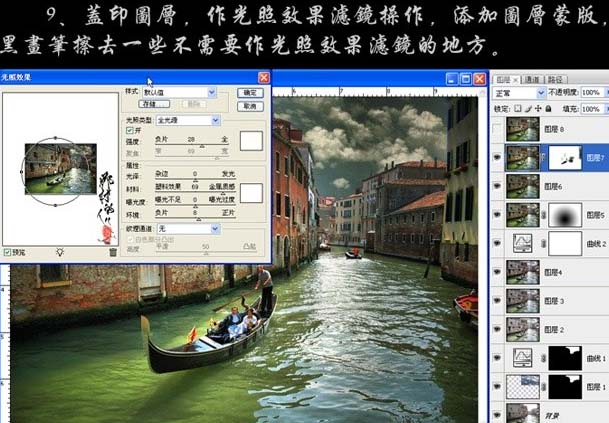Image resolution: width=609 pixels, height=423 pixels.
Task: Open the Opacity (不透明度) slider arrow
Action: pyautogui.click(x=606, y=92)
